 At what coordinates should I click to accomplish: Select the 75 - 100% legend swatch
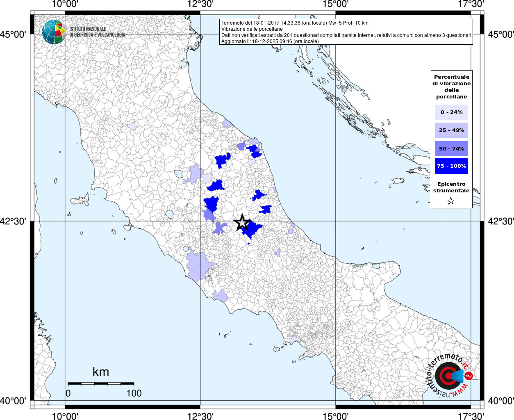click(451, 166)
